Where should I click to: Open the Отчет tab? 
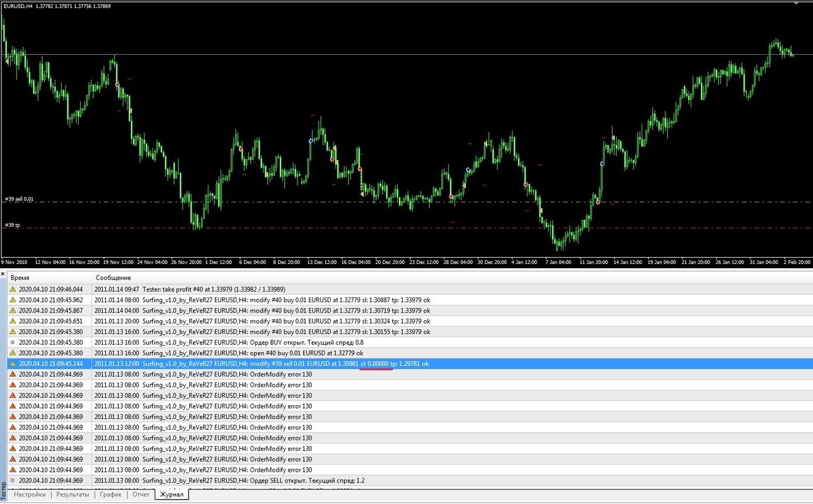coord(141,495)
